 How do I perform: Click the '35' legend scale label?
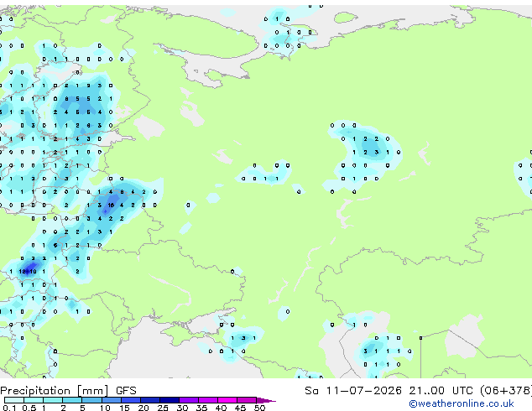click(x=201, y=408)
